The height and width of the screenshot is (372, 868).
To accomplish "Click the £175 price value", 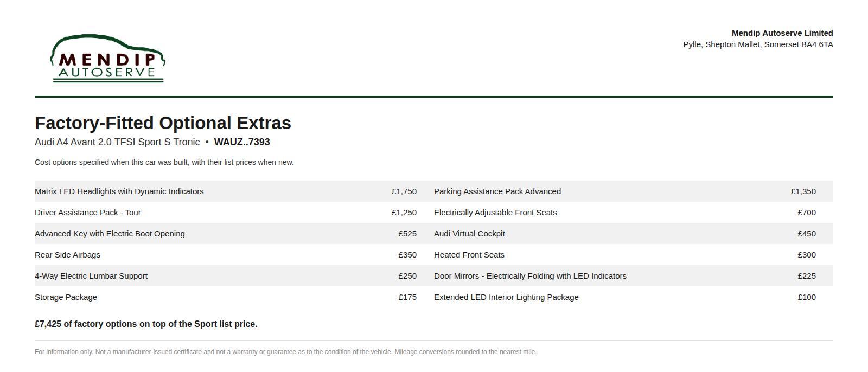I will pos(407,297).
